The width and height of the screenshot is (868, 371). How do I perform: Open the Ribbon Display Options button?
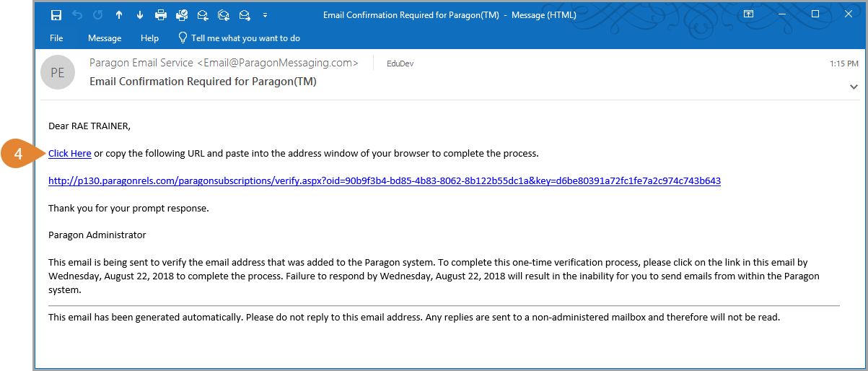(x=749, y=14)
